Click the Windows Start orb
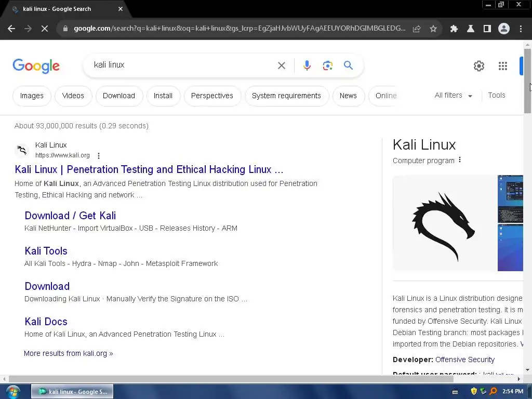This screenshot has width=532, height=399. click(x=13, y=392)
